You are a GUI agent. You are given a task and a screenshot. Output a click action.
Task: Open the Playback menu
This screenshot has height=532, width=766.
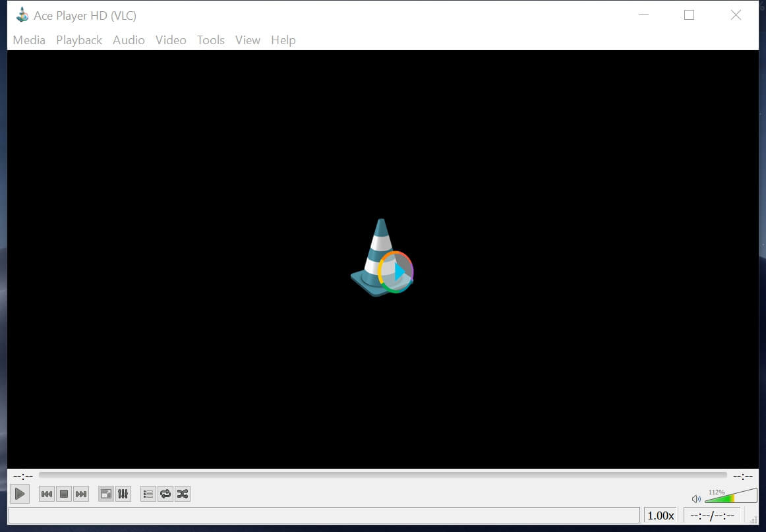(79, 40)
